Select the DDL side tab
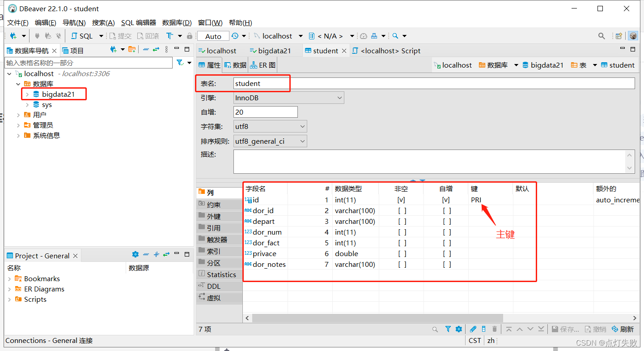This screenshot has height=351, width=644. (219, 286)
